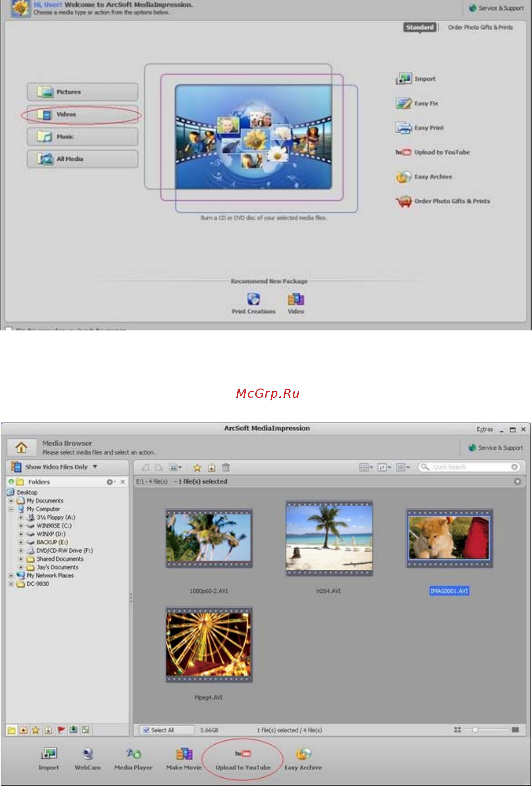Open the thumbnail layout dropdown

(x=366, y=467)
